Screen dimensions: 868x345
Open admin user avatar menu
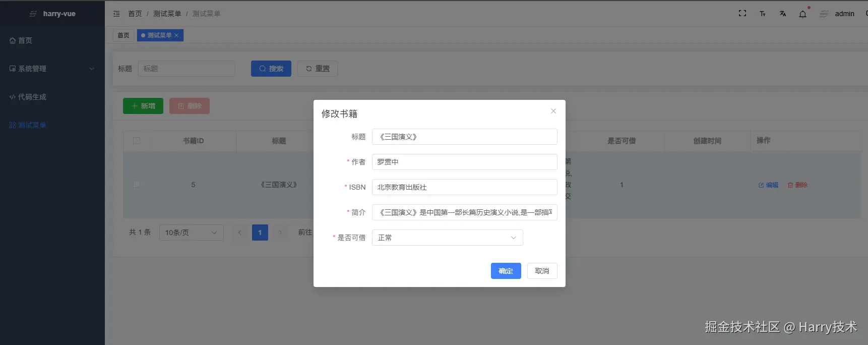click(838, 14)
